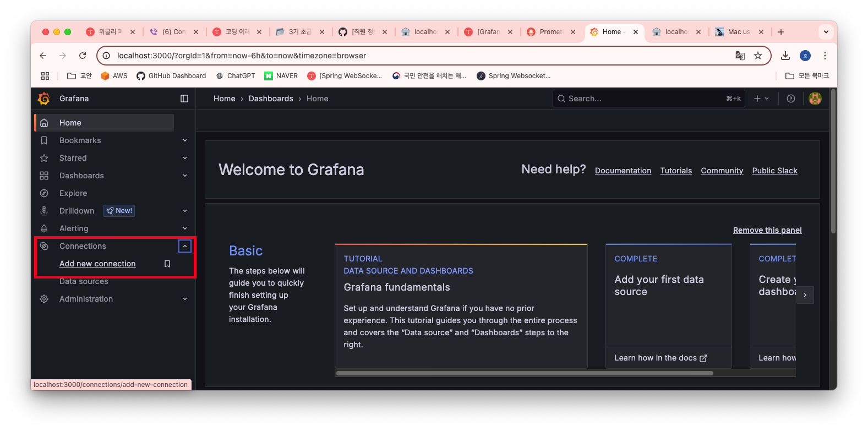
Task: Open the Public Slack link
Action: coord(775,171)
